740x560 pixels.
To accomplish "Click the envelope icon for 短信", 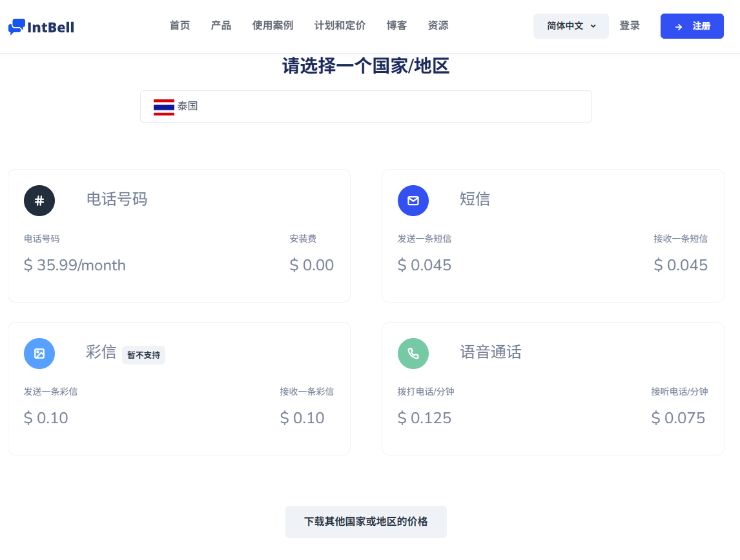I will pyautogui.click(x=413, y=201).
